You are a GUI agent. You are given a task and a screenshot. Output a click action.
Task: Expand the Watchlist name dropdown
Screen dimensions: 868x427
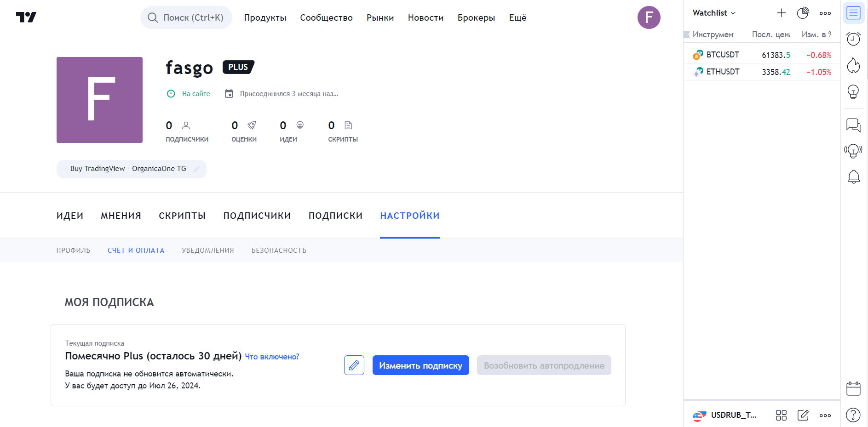click(x=714, y=13)
